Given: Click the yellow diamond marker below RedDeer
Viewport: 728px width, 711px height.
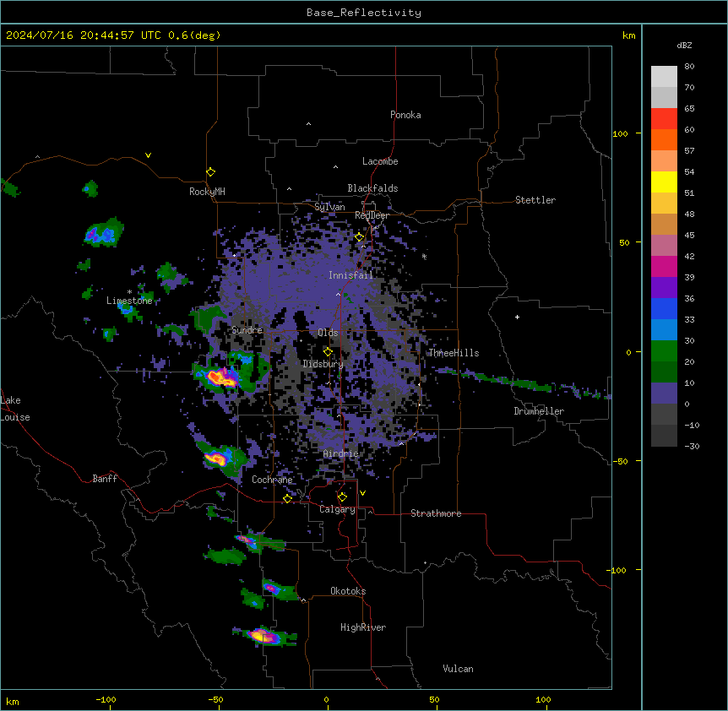Looking at the screenshot, I should 359,237.
